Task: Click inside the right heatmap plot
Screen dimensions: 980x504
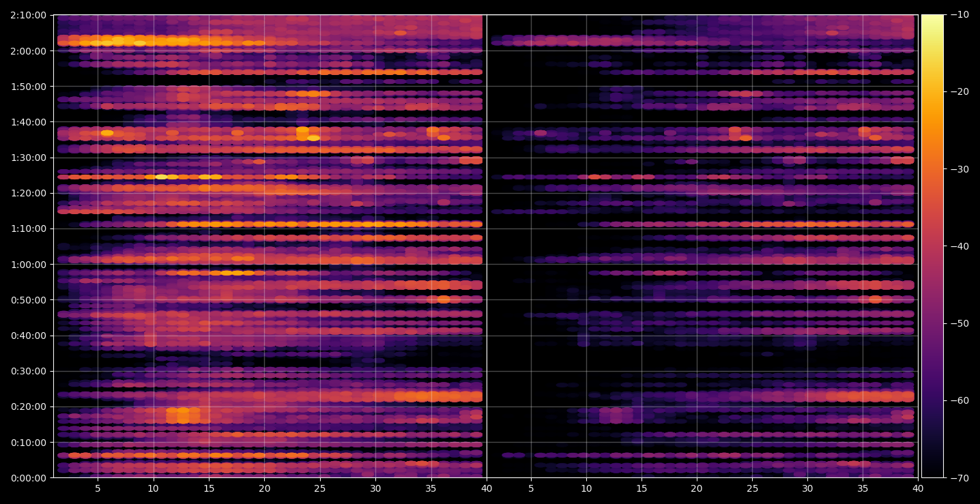Action: (x=702, y=246)
